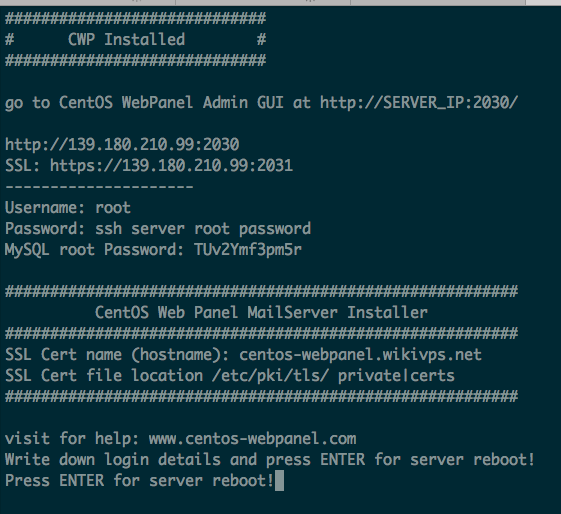Screen dimensions: 561x514
Task: Select the first terminal tab at top
Action: [x=88, y=2]
